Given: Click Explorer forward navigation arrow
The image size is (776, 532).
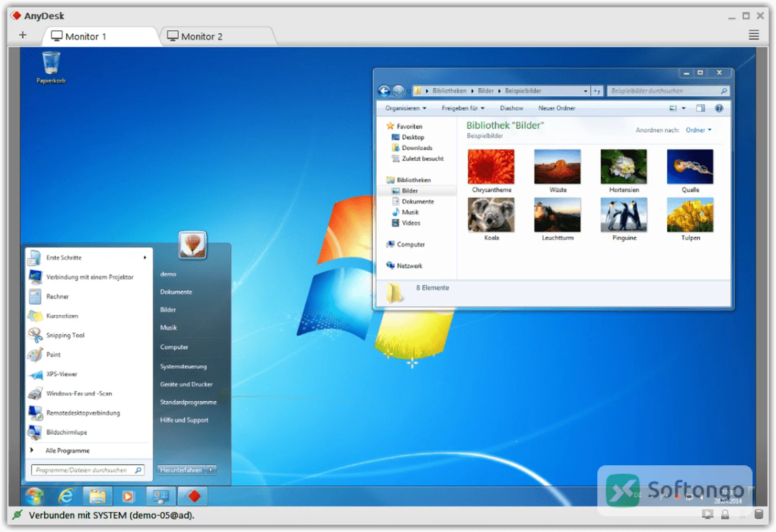Looking at the screenshot, I should click(x=399, y=91).
